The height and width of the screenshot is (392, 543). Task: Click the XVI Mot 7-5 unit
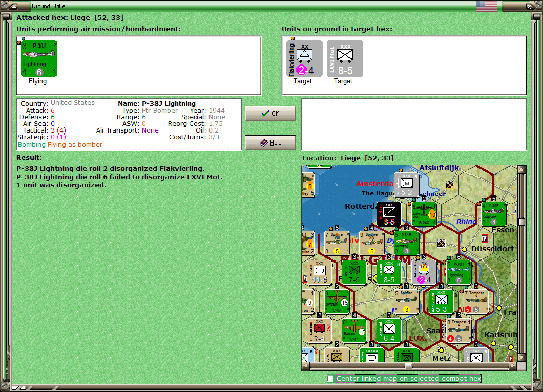click(x=354, y=272)
